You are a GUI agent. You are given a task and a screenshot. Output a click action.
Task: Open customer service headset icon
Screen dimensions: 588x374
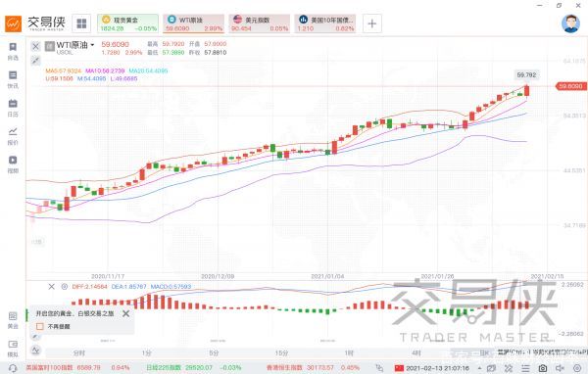point(13,368)
